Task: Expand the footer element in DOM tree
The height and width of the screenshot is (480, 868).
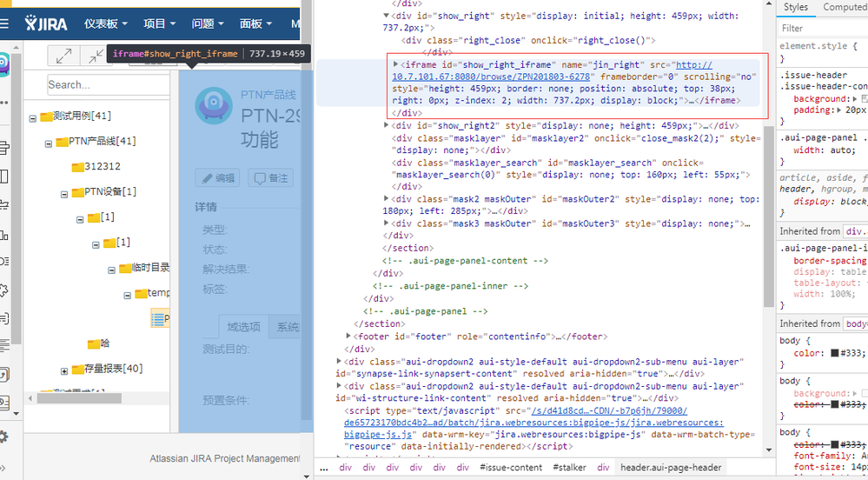Action: pos(348,336)
